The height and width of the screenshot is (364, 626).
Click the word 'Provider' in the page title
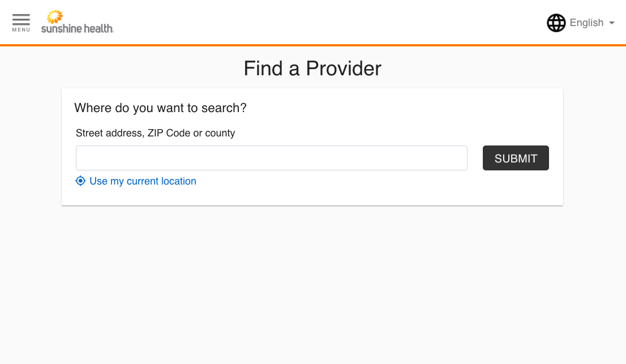344,68
